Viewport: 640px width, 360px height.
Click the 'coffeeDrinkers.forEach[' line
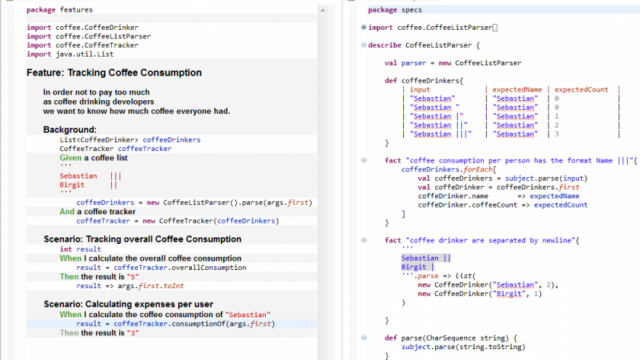click(449, 169)
